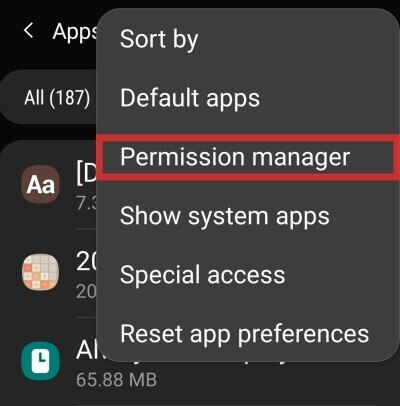Expand the All (187) apps filter
Image resolution: width=400 pixels, height=406 pixels.
(x=57, y=98)
